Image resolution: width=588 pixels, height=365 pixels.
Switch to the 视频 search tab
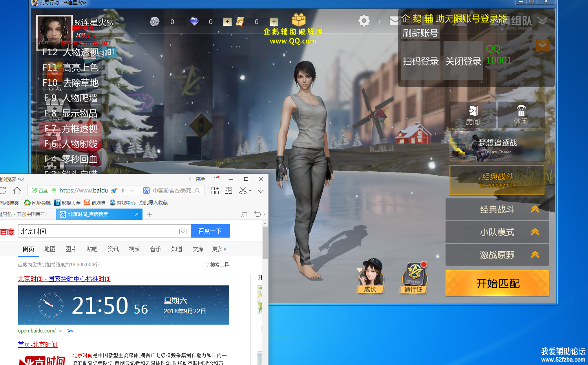click(x=135, y=249)
